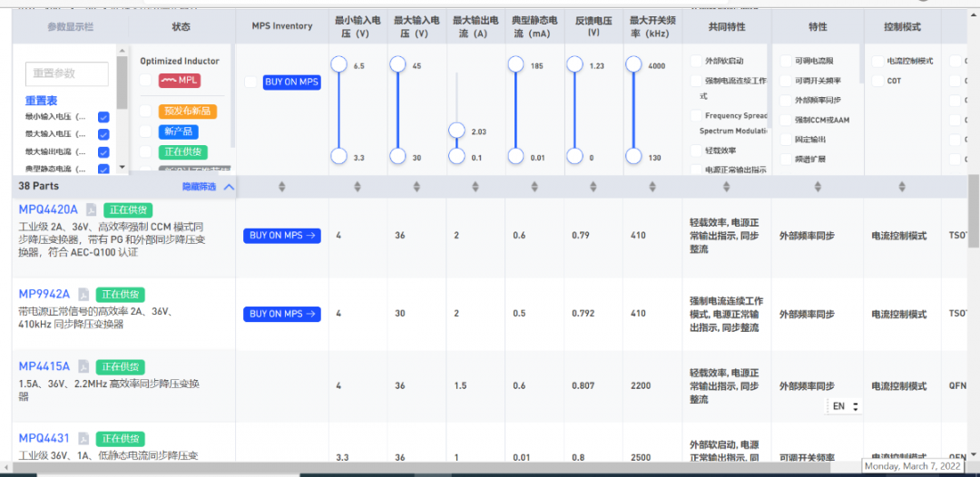The image size is (980, 477).
Task: Open the MPQ4431 part link
Action: 44,438
